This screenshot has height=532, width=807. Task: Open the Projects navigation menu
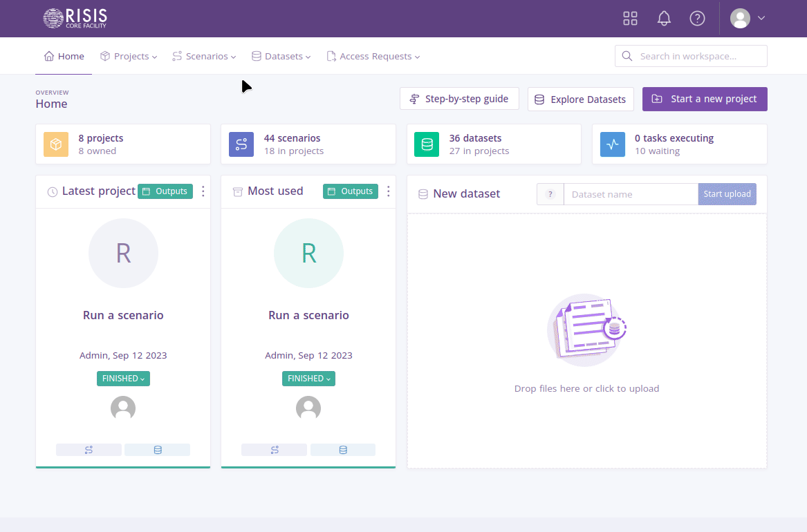(129, 57)
